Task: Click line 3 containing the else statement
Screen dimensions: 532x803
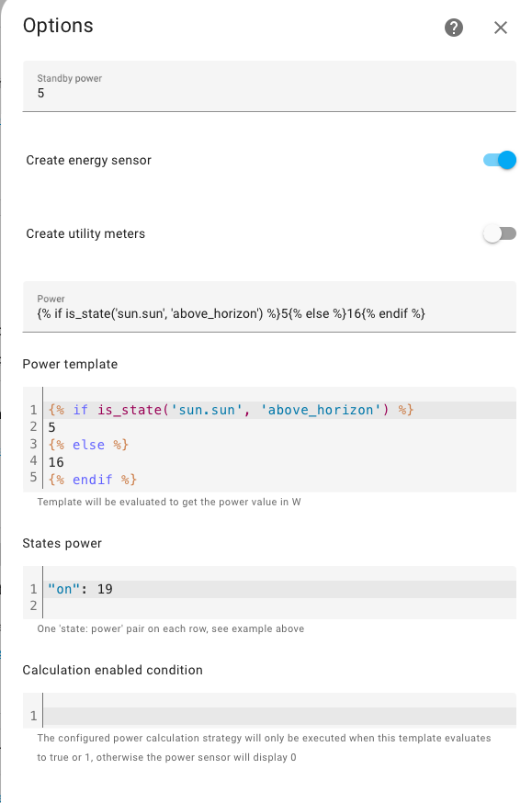Action: 83,445
